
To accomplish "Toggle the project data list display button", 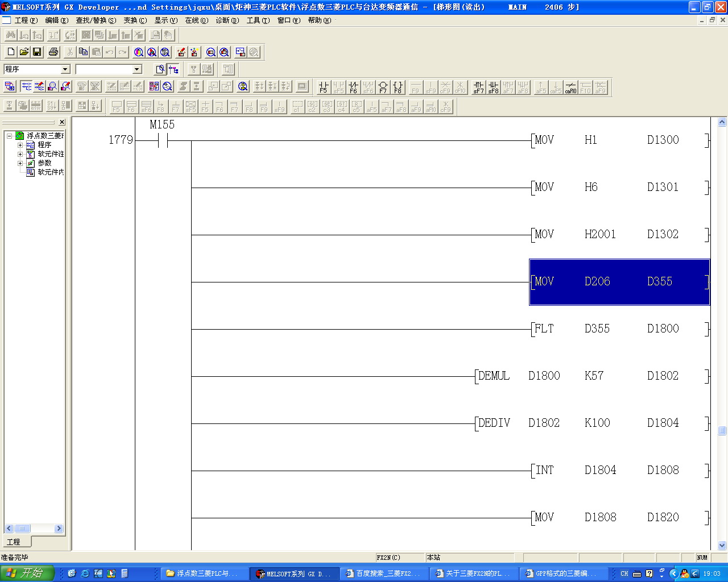I will (10, 86).
